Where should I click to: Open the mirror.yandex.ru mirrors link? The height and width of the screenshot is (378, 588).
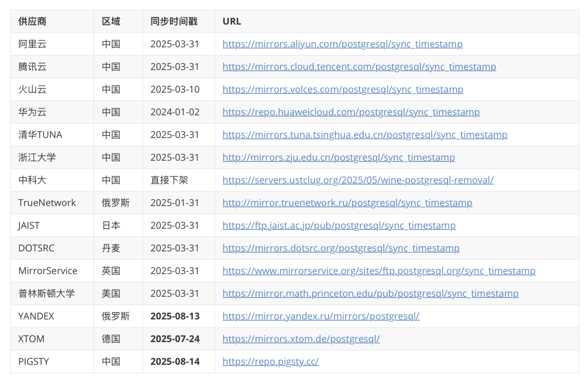(x=321, y=316)
